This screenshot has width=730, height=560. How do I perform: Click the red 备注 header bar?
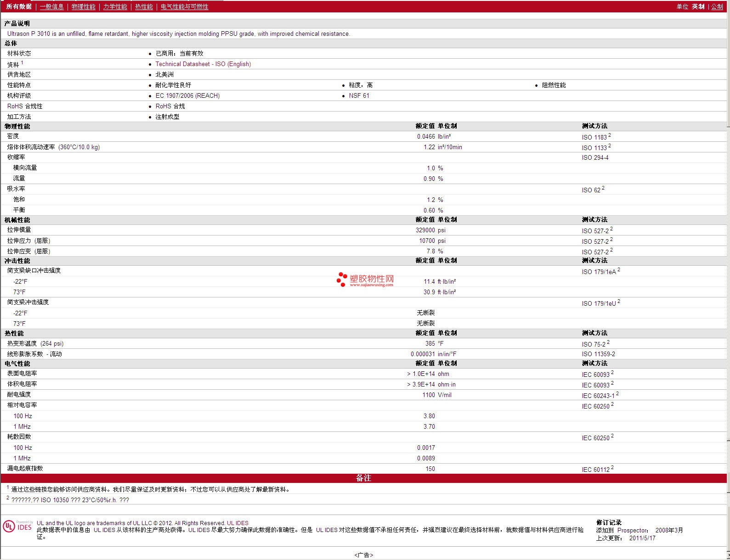click(363, 478)
